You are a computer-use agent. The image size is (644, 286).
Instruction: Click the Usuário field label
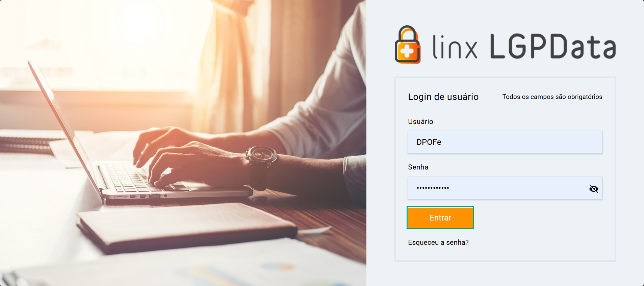(x=420, y=122)
